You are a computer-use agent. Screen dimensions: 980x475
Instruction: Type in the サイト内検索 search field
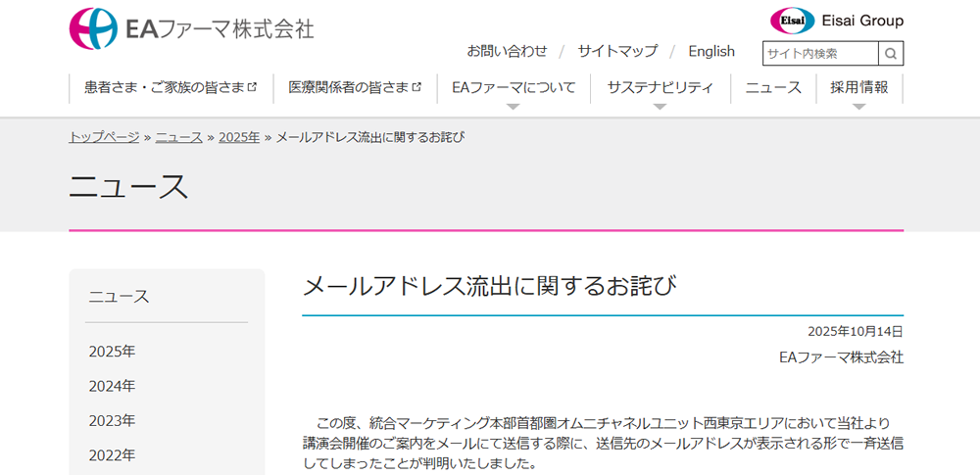point(820,53)
